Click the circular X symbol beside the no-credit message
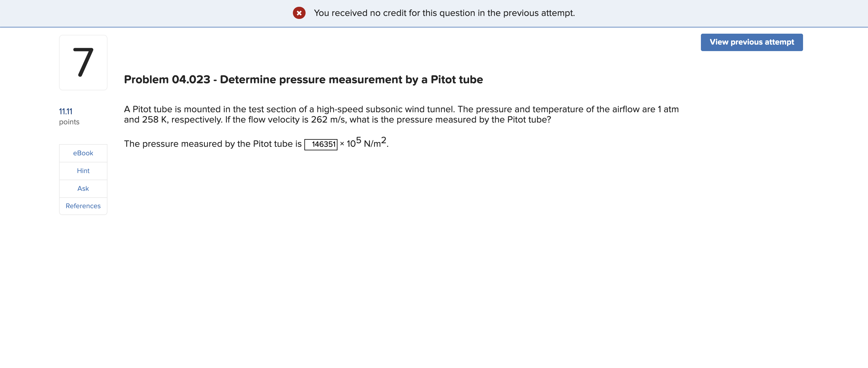 (299, 13)
